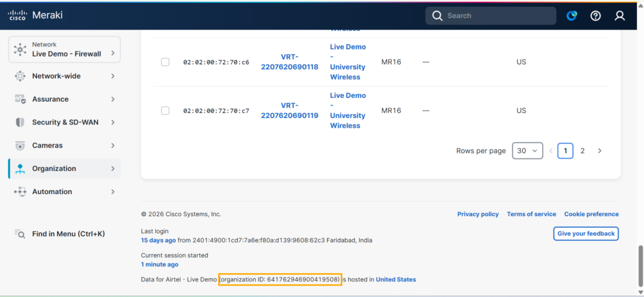
Task: Open the Cameras menu
Action: click(x=65, y=146)
